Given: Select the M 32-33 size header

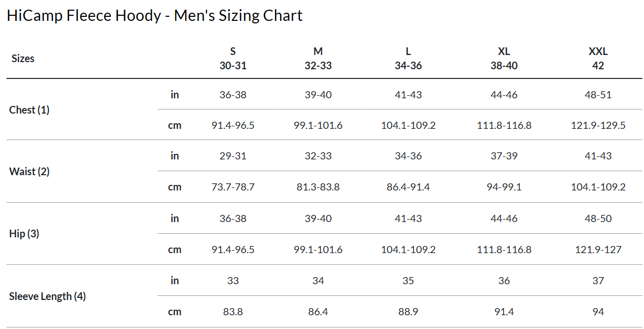Looking at the screenshot, I should 318,59.
